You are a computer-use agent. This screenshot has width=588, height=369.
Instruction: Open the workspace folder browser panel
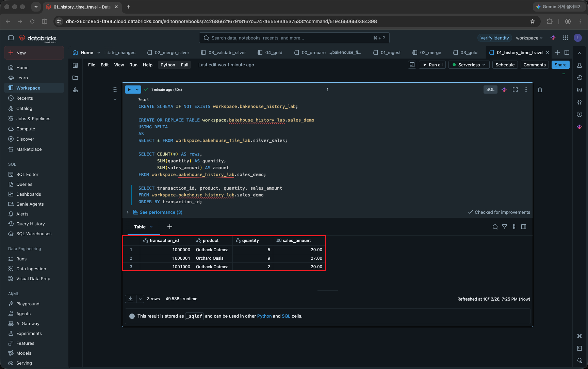[75, 78]
